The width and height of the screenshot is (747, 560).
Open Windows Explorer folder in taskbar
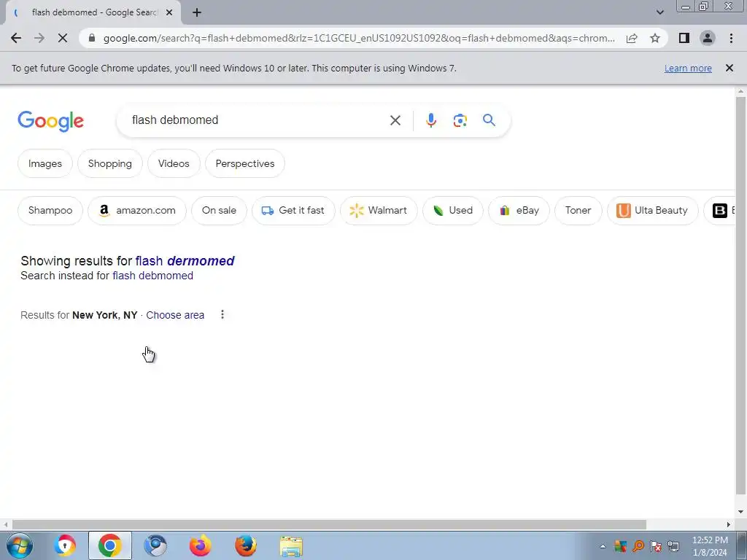(x=290, y=547)
